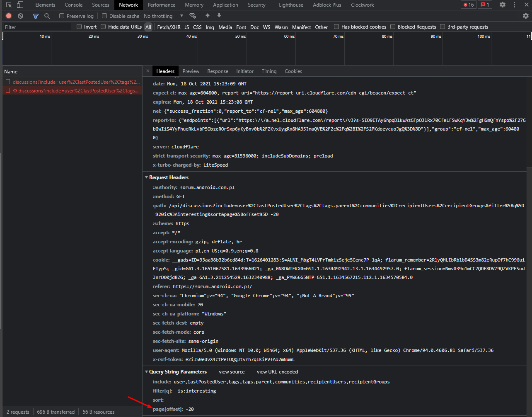Click view source for query parameters

point(231,371)
